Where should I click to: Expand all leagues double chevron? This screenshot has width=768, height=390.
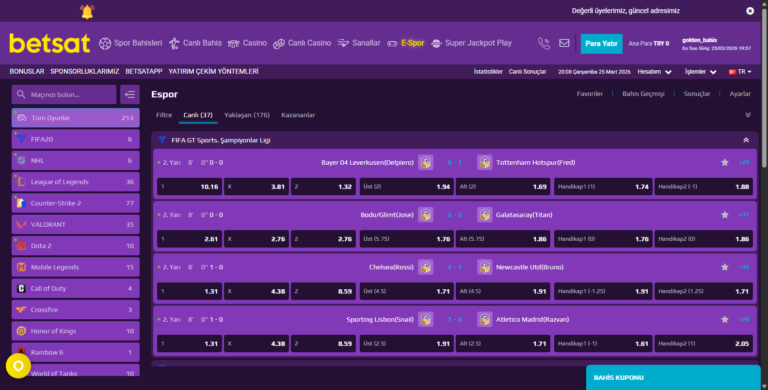click(748, 115)
